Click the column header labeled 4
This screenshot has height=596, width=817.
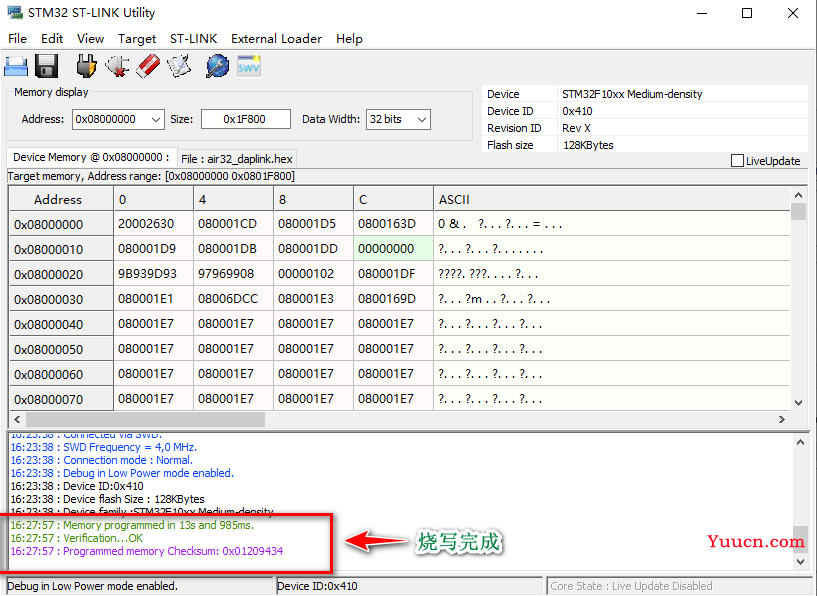click(x=233, y=199)
